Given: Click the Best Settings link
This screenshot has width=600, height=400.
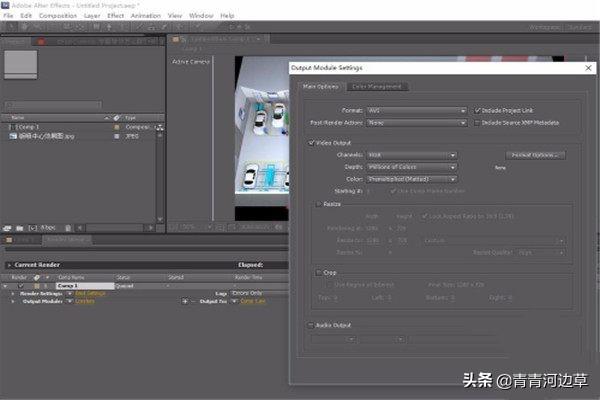Looking at the screenshot, I should (90, 294).
